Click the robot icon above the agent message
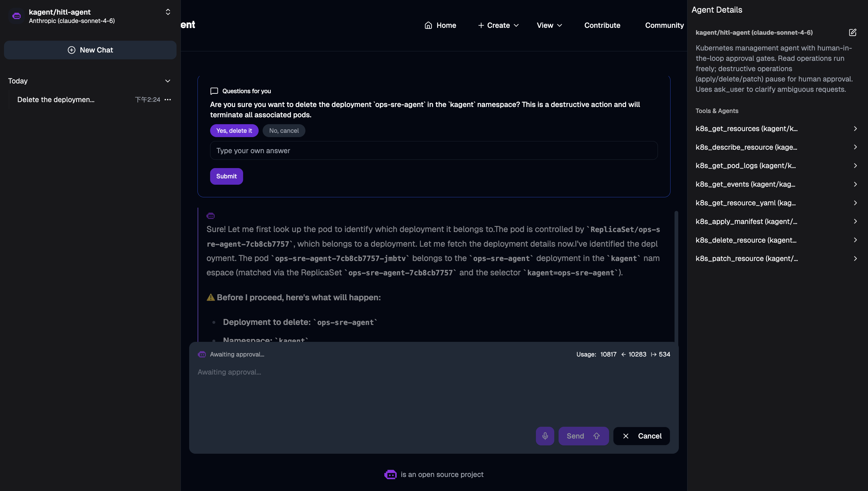 [211, 216]
